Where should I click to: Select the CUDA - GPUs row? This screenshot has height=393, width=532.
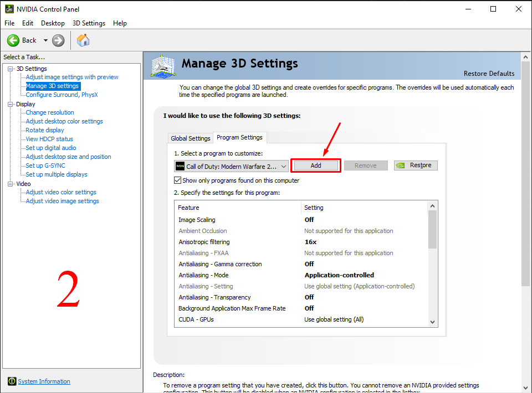tap(301, 319)
